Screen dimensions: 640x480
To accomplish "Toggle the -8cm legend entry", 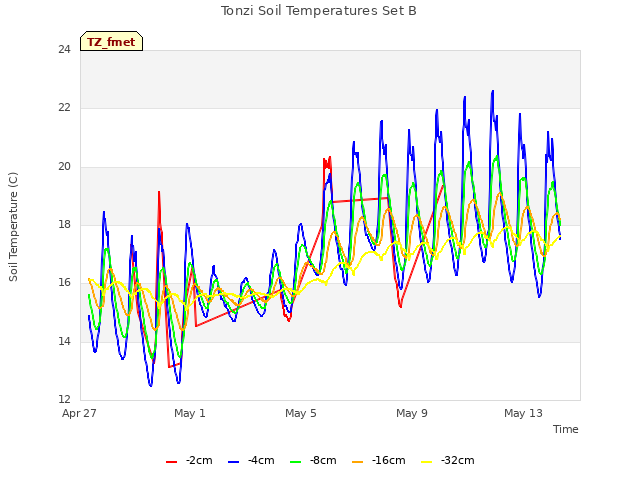I will [x=313, y=461].
